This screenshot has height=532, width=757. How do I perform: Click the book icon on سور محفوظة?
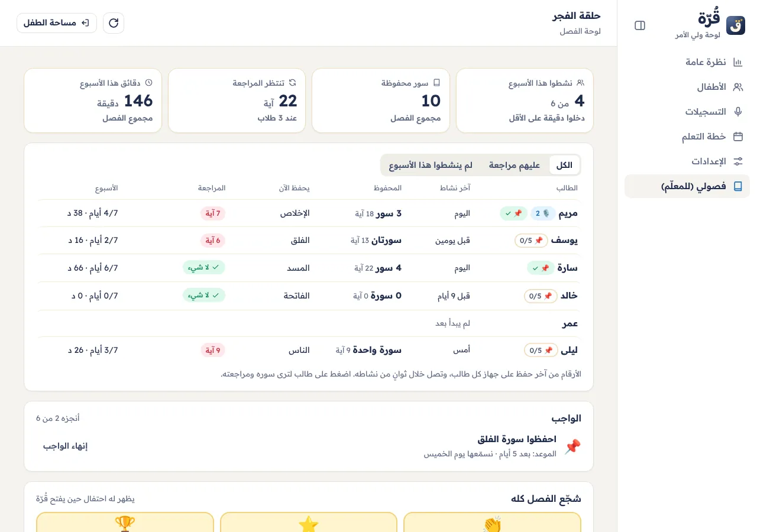pos(436,83)
